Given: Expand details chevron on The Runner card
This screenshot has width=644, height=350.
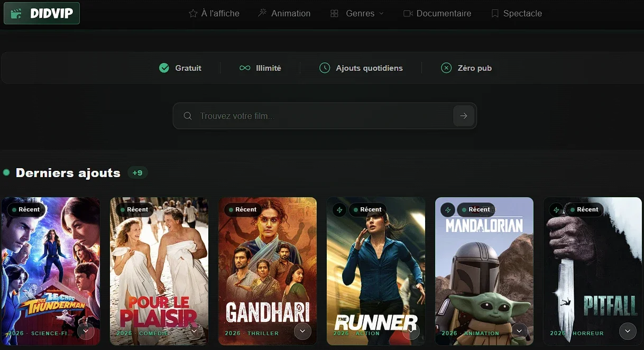Looking at the screenshot, I should pos(411,331).
